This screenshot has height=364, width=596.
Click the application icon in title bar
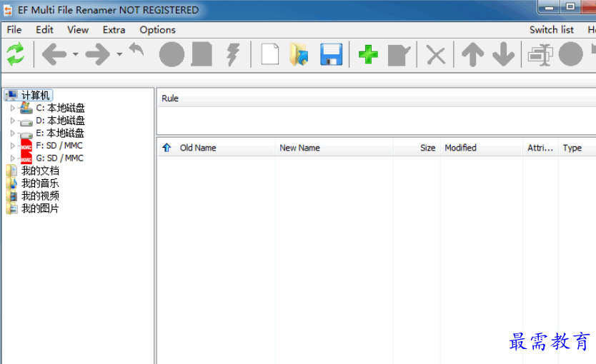[8, 10]
